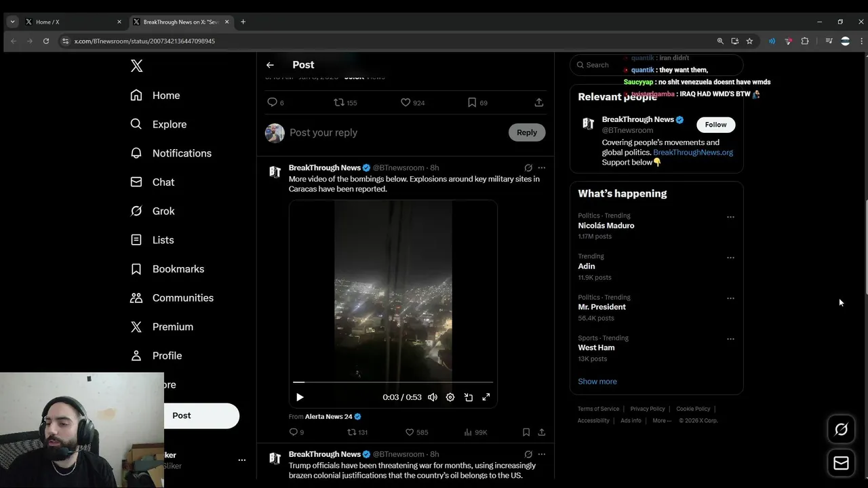Image resolution: width=868 pixels, height=488 pixels.
Task: Open Grok action on Trump officials post
Action: pos(528,454)
